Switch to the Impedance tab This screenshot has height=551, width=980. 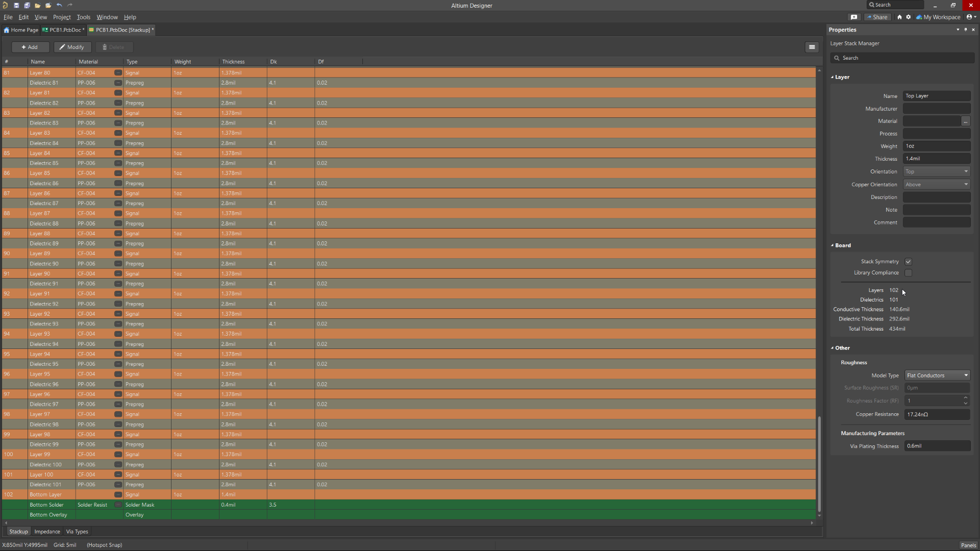47,531
